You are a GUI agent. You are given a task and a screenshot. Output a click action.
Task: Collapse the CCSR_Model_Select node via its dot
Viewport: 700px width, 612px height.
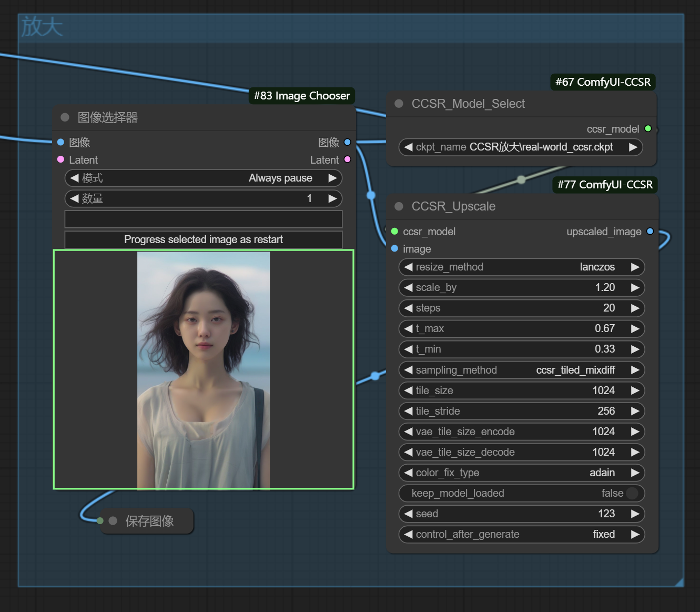click(399, 104)
